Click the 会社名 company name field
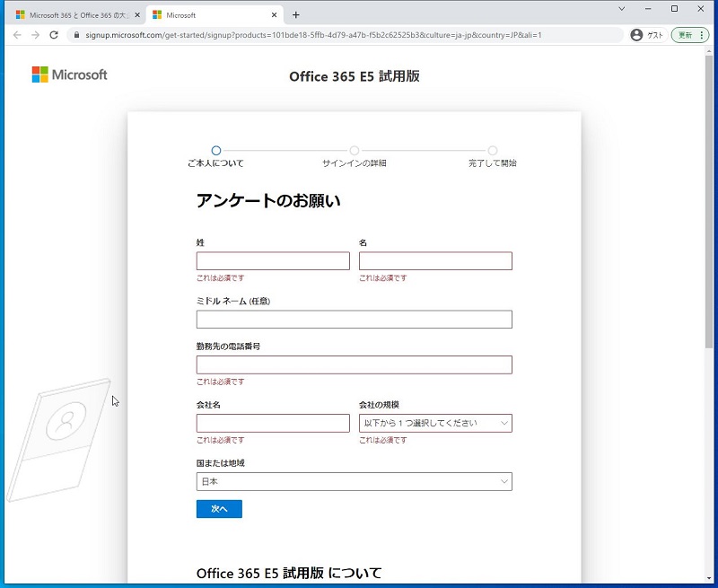Screen dimensions: 718x588 tap(273, 423)
